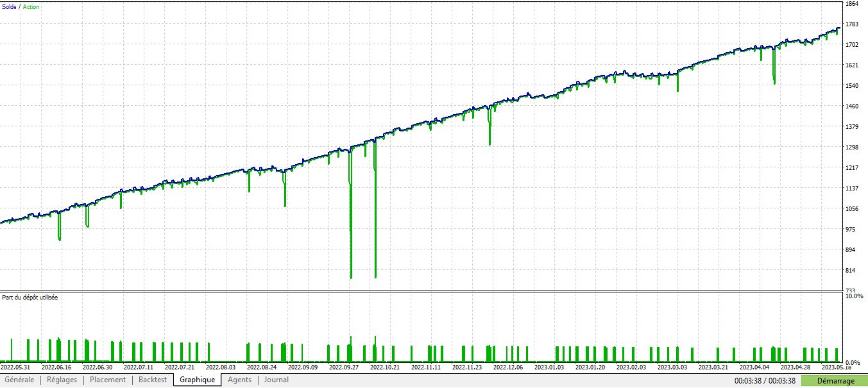Click the 2023.01.20 date label
868x388 pixels.
590,368
